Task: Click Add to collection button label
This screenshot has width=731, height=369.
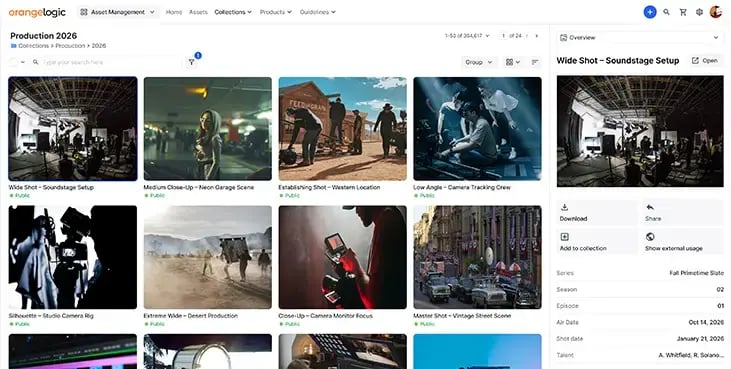Action: tap(583, 248)
